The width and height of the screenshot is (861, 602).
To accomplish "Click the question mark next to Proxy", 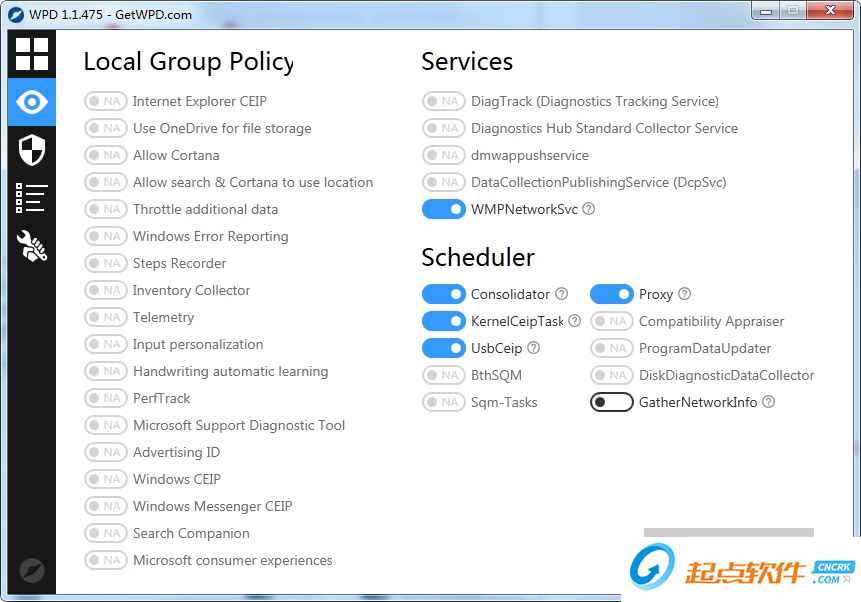I will pos(685,294).
